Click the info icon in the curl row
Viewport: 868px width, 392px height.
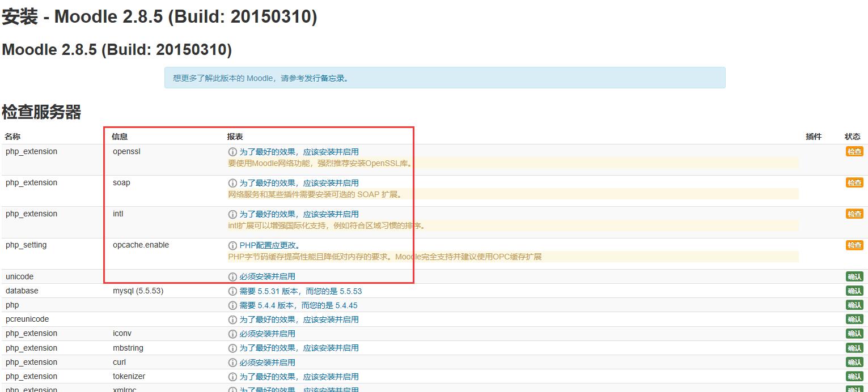tap(232, 363)
